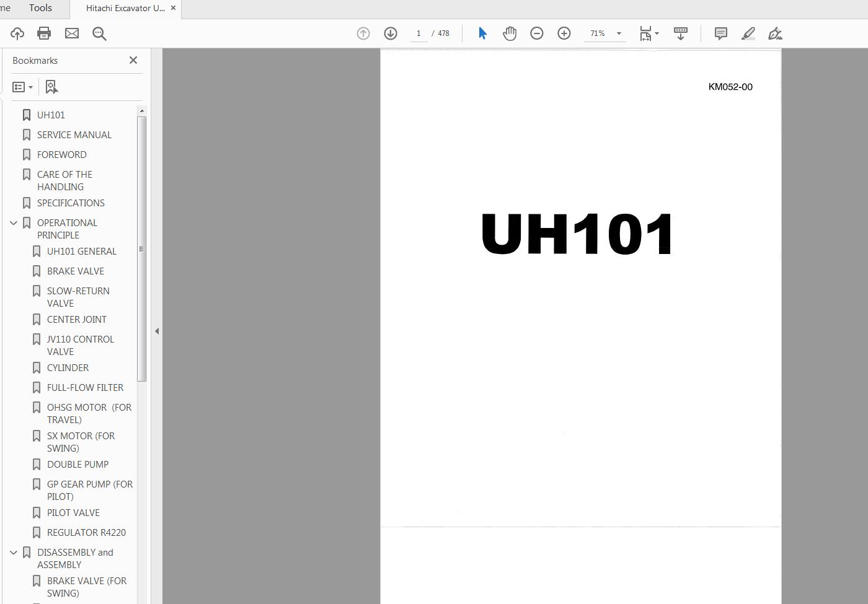The image size is (868, 604).
Task: Open CARE OF THE HANDLING bookmark
Action: point(64,181)
